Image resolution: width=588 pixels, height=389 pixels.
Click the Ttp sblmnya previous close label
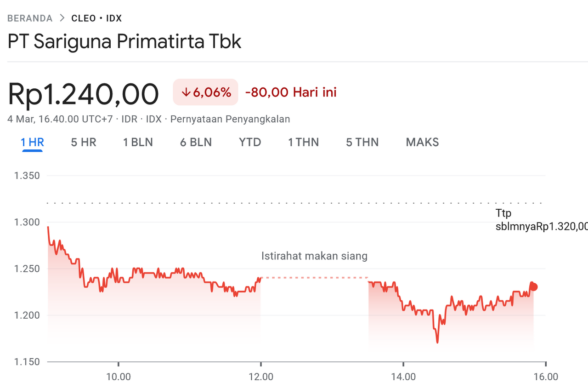click(x=542, y=220)
